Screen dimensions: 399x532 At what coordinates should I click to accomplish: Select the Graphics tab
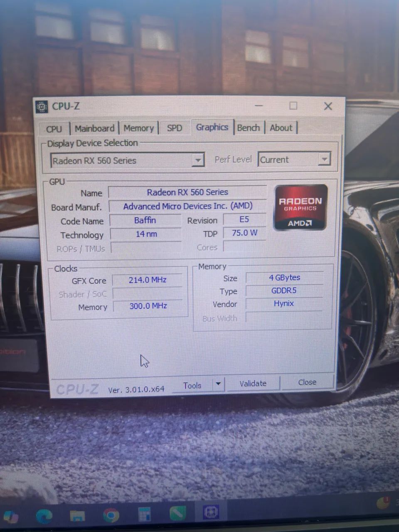click(212, 127)
